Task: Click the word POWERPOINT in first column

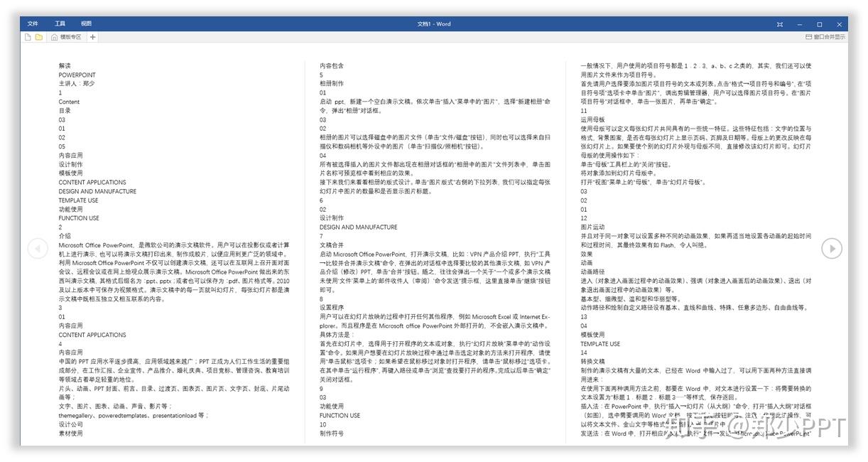Action: coord(77,75)
